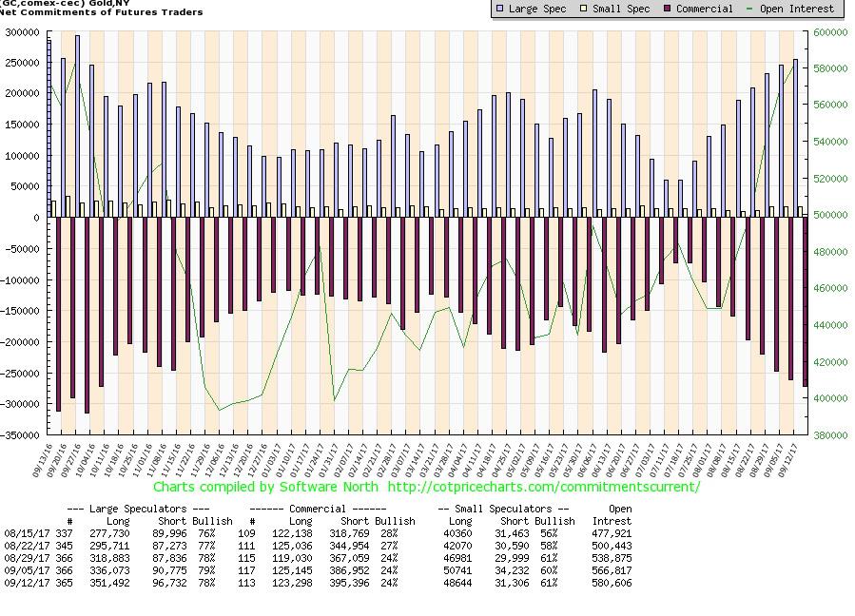
Task: Click the green Open Interest legend marker
Action: [750, 9]
